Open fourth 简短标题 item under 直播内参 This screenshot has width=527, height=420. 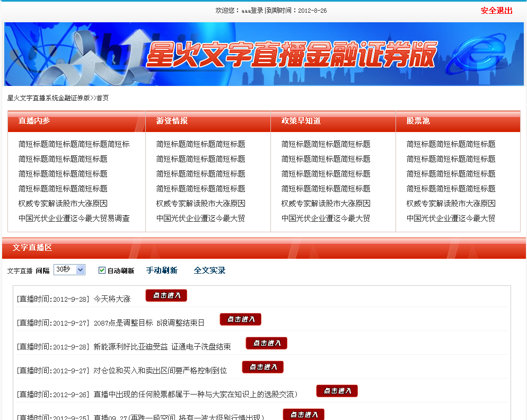pos(63,189)
